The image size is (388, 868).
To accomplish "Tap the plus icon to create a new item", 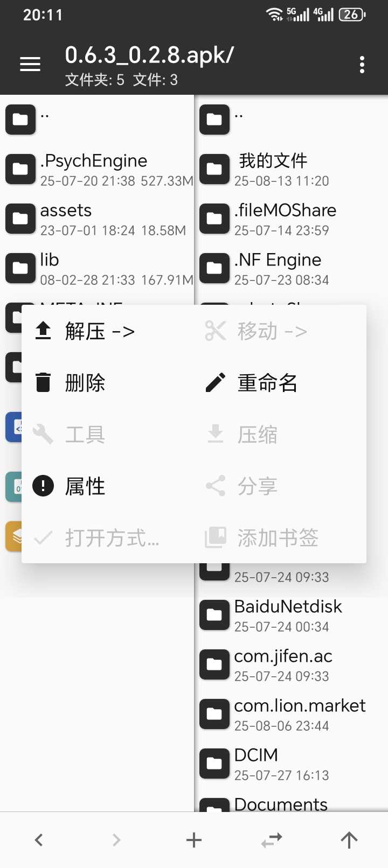I will point(194,839).
